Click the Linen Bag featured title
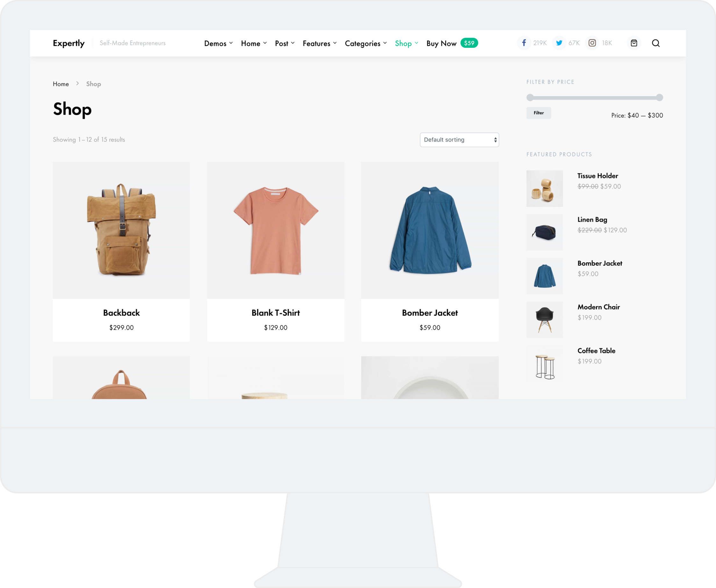 [592, 219]
